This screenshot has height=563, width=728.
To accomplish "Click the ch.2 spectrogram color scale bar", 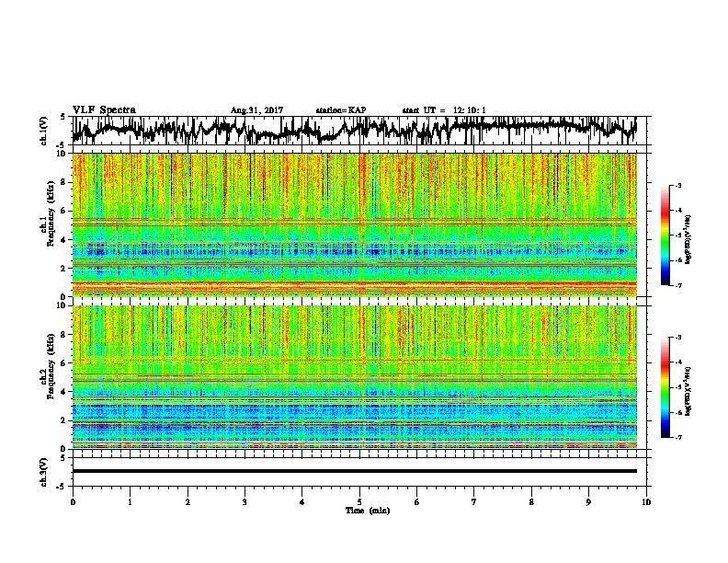I will coord(665,387).
